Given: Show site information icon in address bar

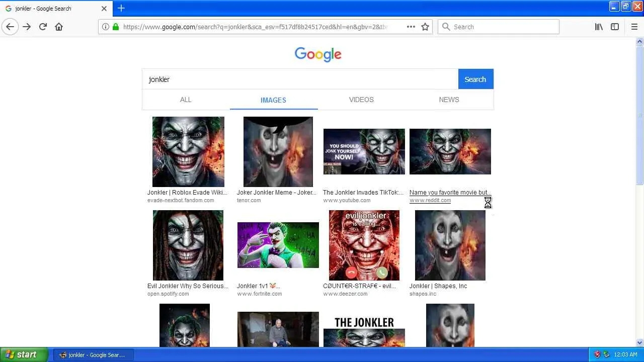Looking at the screenshot, I should [105, 27].
